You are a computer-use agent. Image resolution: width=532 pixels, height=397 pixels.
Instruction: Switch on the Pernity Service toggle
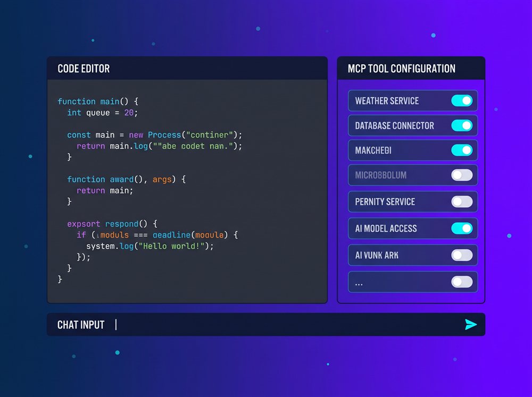(462, 202)
